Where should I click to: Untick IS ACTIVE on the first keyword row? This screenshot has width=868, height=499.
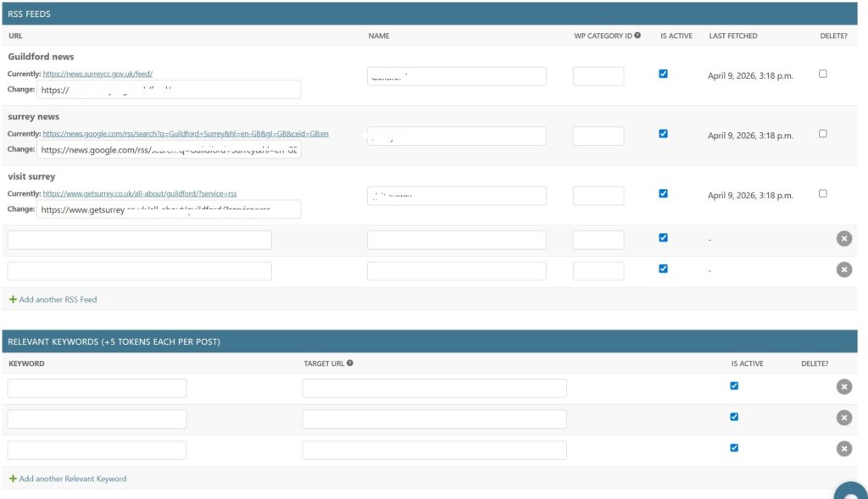pyautogui.click(x=734, y=385)
